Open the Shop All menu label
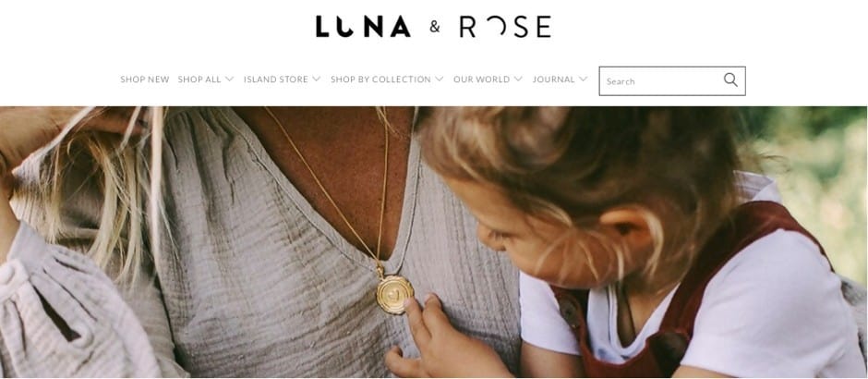 199,79
